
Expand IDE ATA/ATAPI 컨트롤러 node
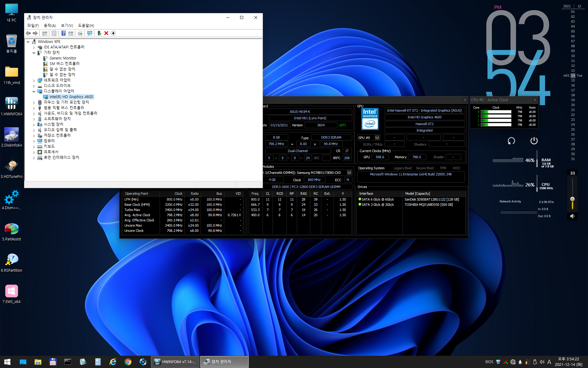(x=34, y=47)
